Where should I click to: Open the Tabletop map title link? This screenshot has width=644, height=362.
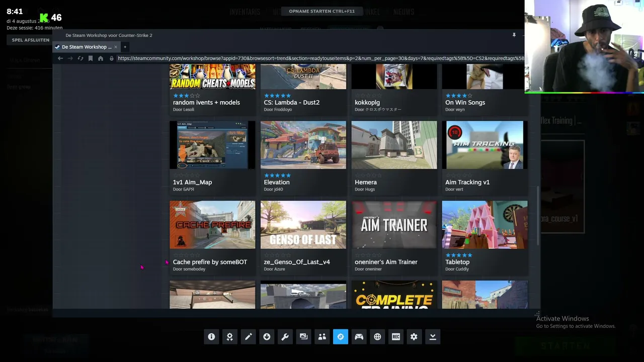pos(457,262)
